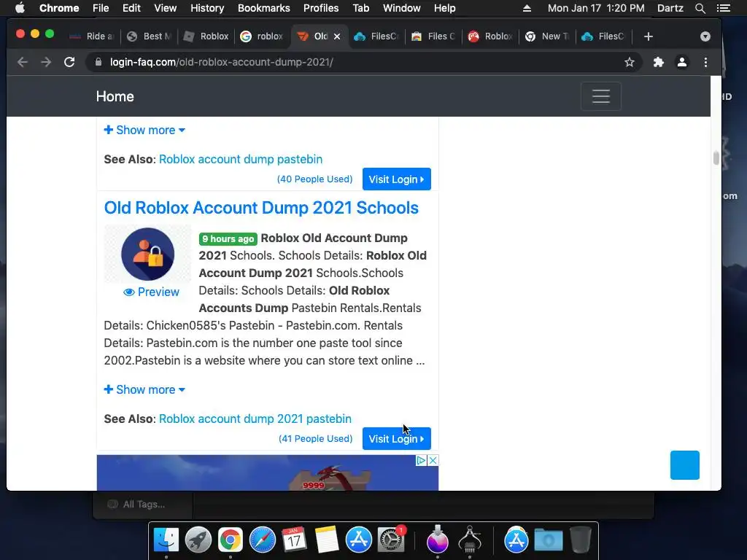Screen dimensions: 747x560
Task: Switch to the red-icon Roblox tab
Action: coord(490,36)
